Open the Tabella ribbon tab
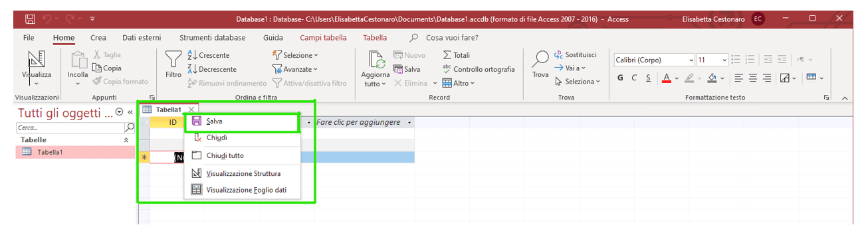The width and height of the screenshot is (868, 243). point(375,38)
